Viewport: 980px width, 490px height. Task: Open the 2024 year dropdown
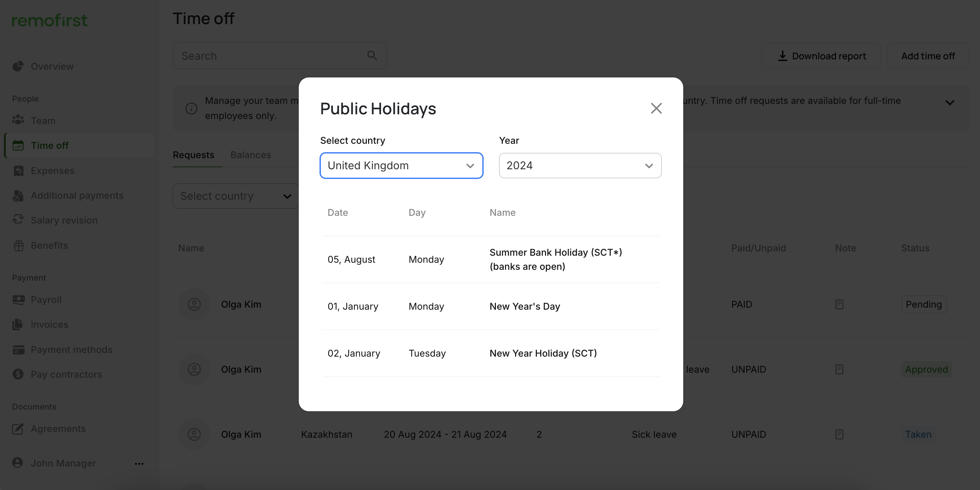[x=580, y=166]
